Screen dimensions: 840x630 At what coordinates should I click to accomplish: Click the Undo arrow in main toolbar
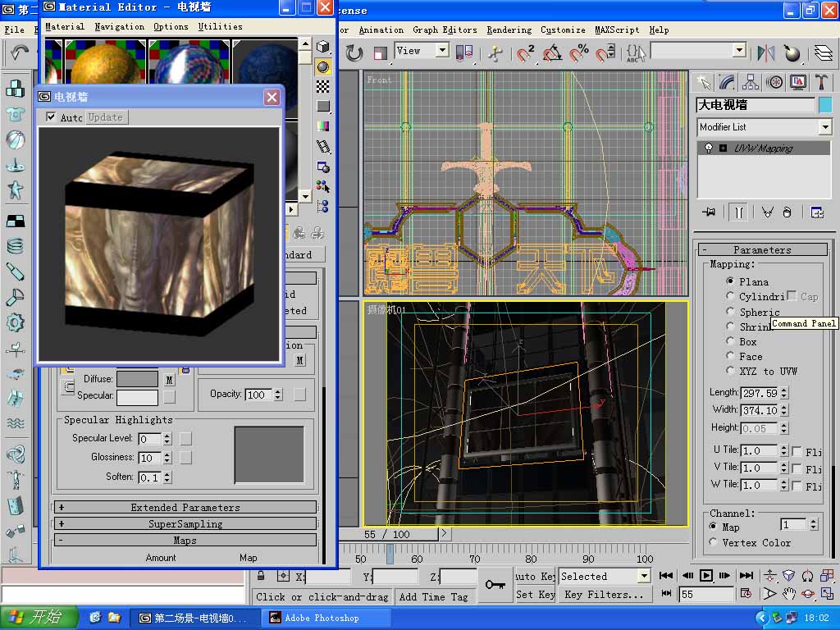point(20,52)
